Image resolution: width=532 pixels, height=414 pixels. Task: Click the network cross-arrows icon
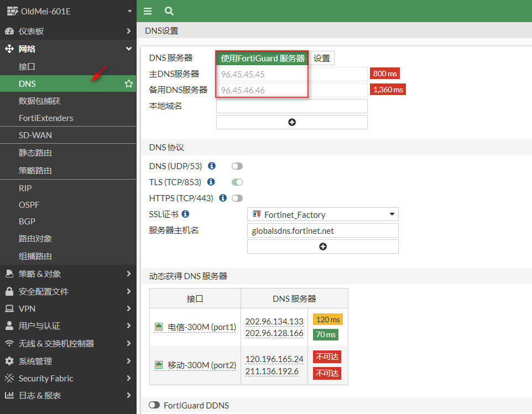pos(9,49)
